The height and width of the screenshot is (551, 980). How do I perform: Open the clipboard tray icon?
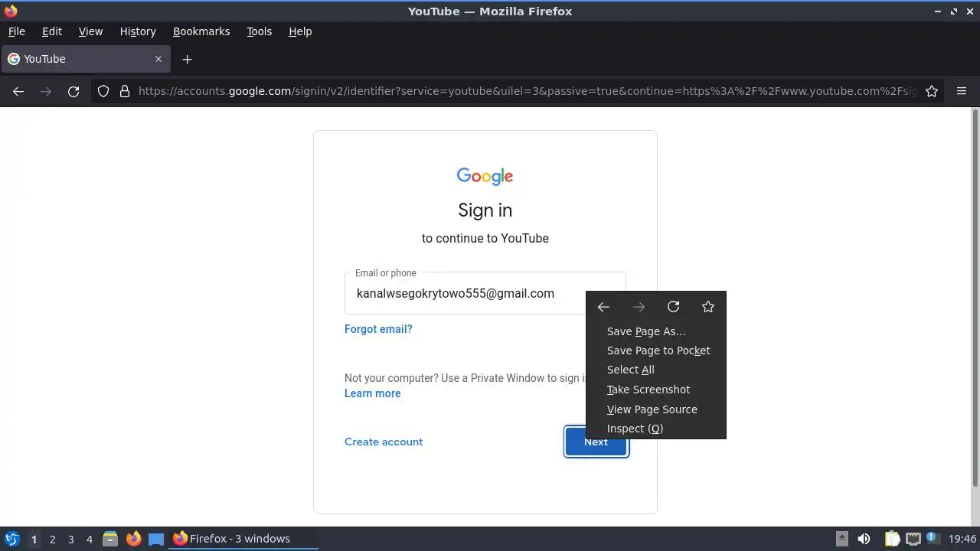point(893,539)
